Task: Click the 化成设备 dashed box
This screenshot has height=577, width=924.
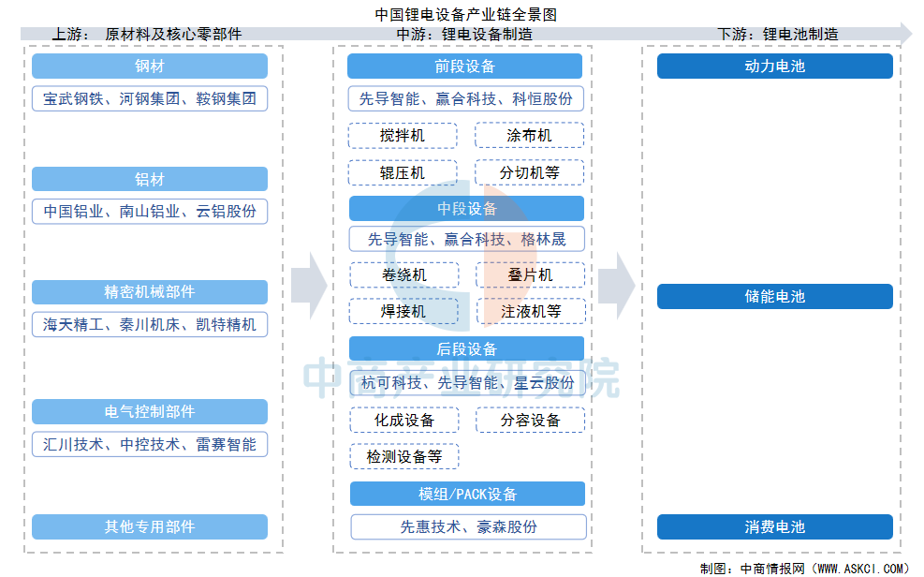Action: point(404,421)
